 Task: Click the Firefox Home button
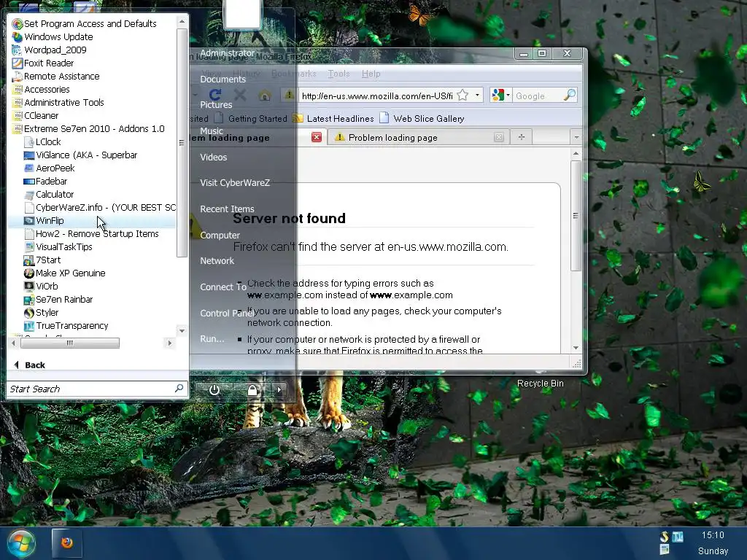tap(264, 96)
